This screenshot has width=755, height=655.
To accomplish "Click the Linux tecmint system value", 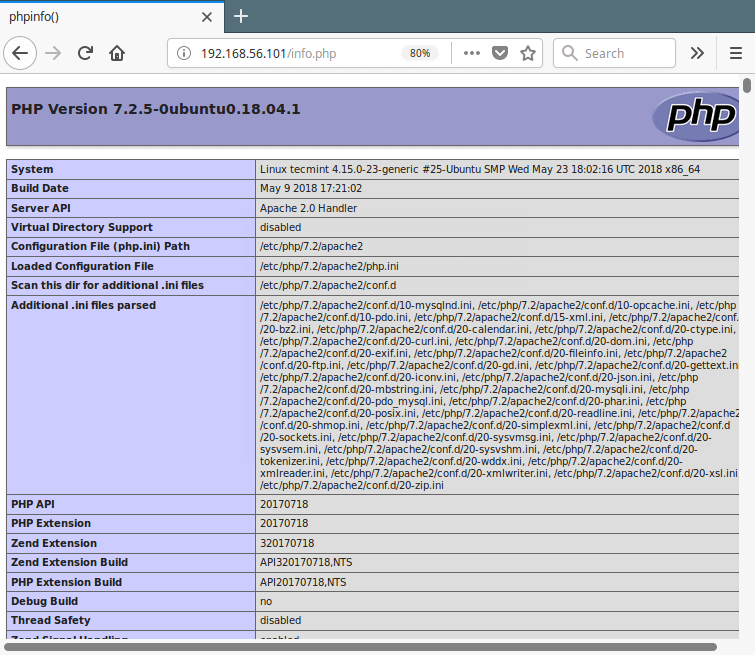I will pos(480,170).
